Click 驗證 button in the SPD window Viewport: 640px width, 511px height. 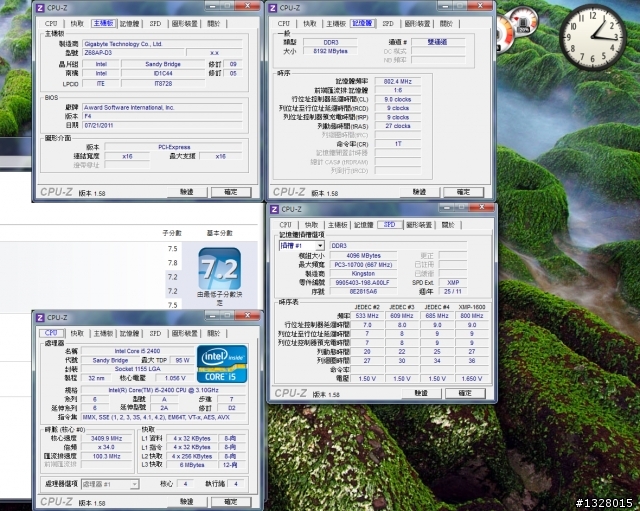pos(421,393)
